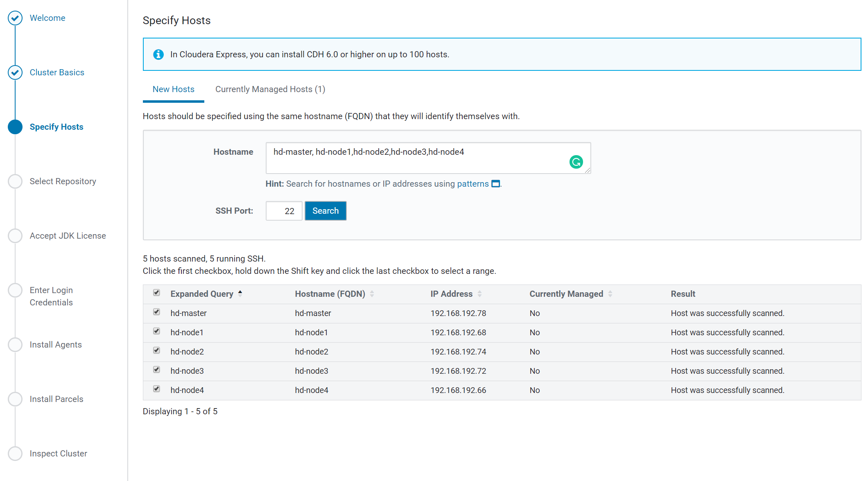Click the Cluster Basics checkmark circle
This screenshot has height=481, width=868.
pyautogui.click(x=15, y=72)
